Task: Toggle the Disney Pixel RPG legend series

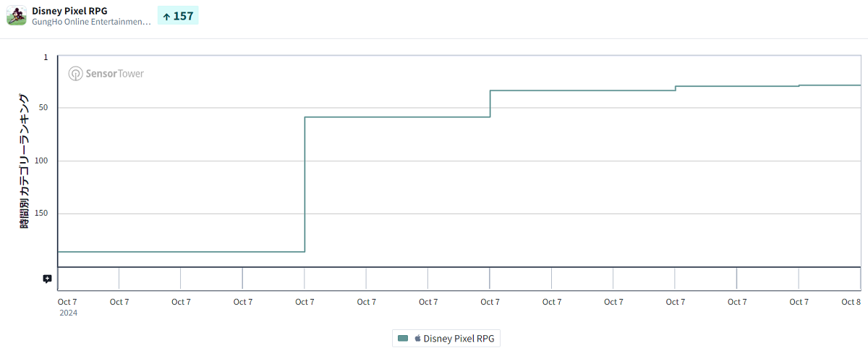Action: [459, 338]
